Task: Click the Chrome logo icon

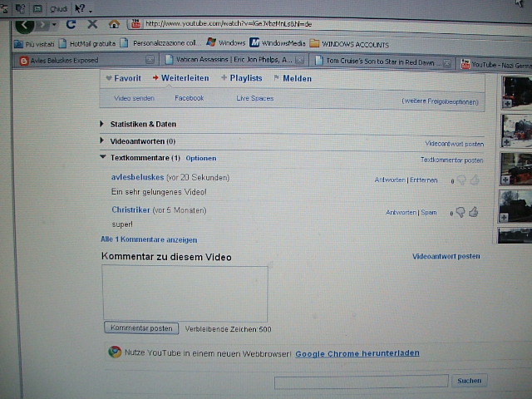Action: coord(115,352)
